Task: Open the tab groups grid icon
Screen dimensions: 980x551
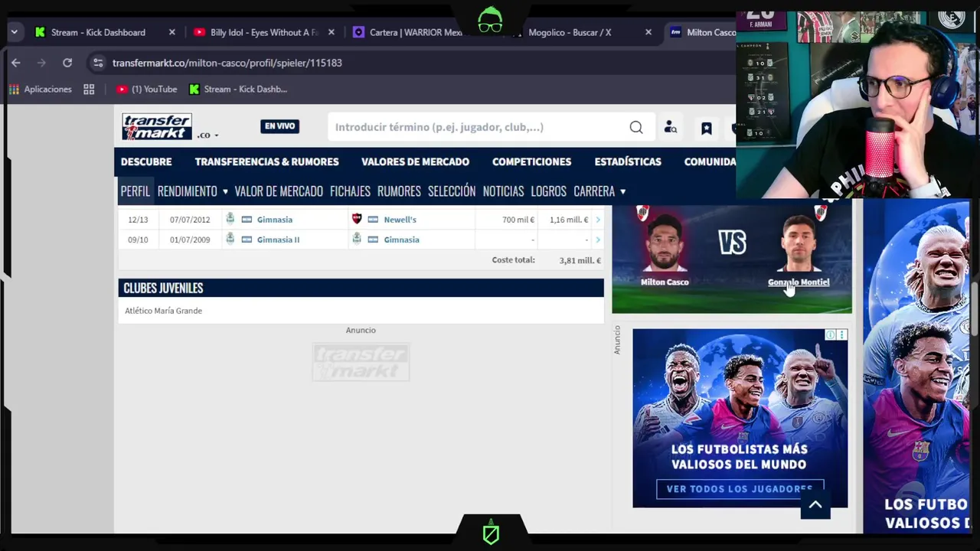Action: [89, 90]
